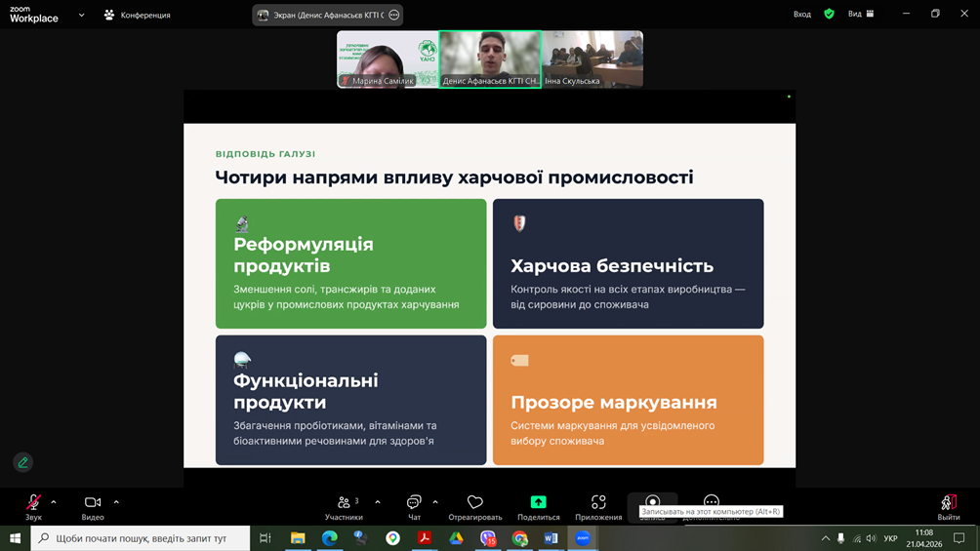Open the Участники participants panel
This screenshot has height=551, width=980.
(x=344, y=505)
